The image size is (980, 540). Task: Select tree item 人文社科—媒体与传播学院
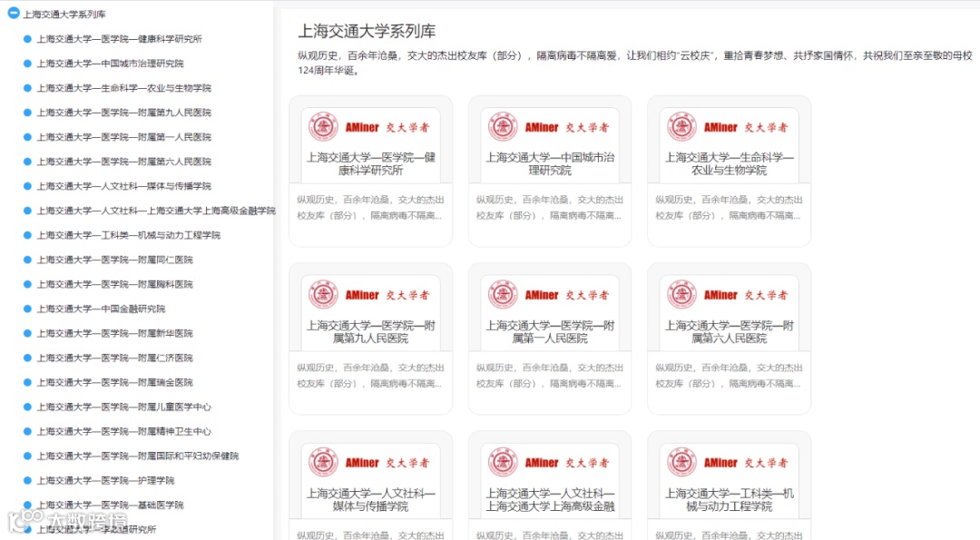click(x=123, y=186)
